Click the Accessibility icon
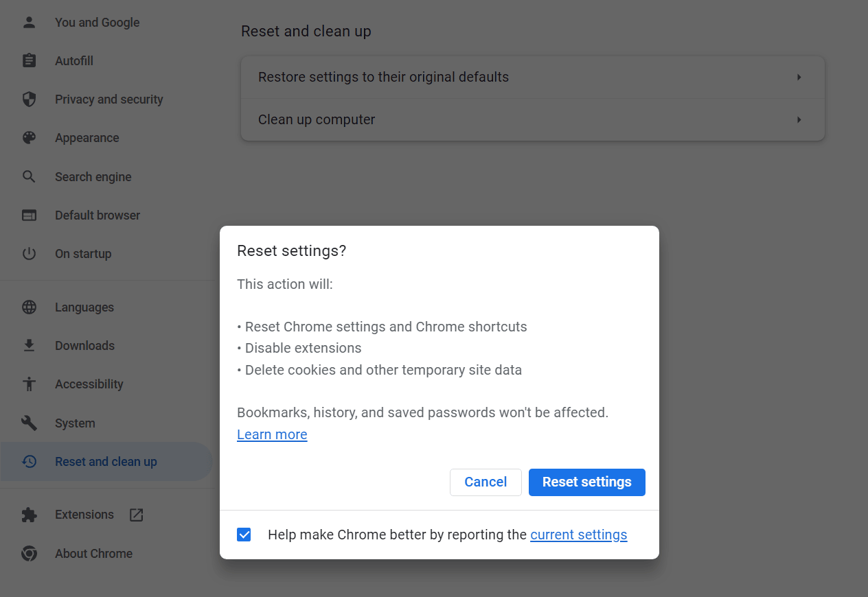The width and height of the screenshot is (868, 597). click(x=29, y=384)
